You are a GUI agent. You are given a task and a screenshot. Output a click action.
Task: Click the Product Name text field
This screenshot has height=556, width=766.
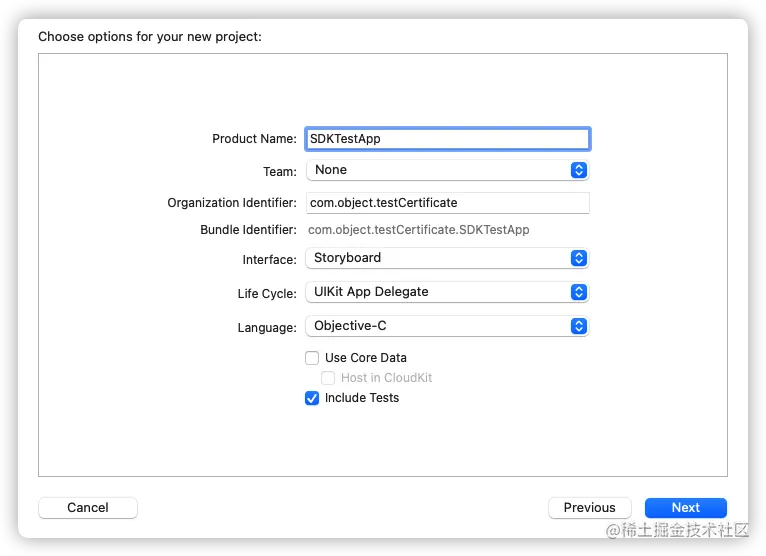tap(447, 139)
